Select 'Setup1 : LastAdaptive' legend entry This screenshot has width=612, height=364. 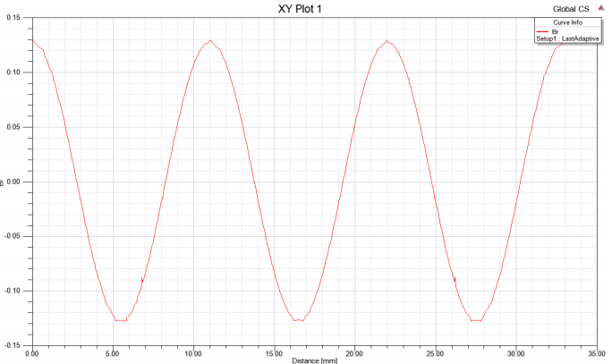pos(567,38)
